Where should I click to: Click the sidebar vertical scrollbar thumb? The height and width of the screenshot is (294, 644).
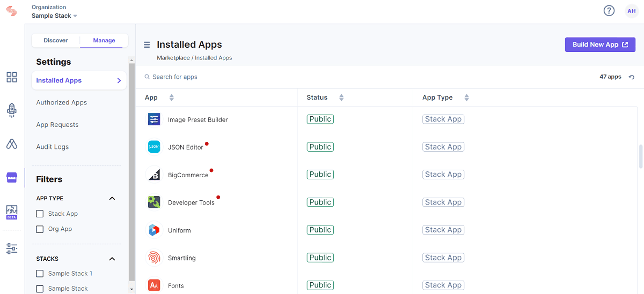click(131, 172)
